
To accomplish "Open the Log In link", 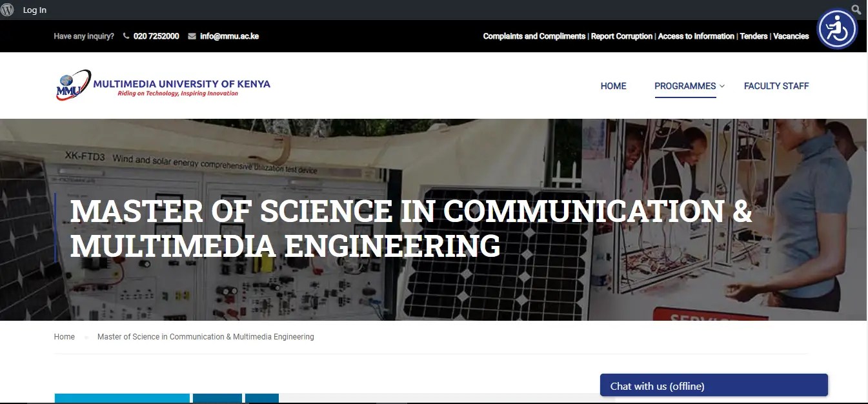I will [34, 9].
